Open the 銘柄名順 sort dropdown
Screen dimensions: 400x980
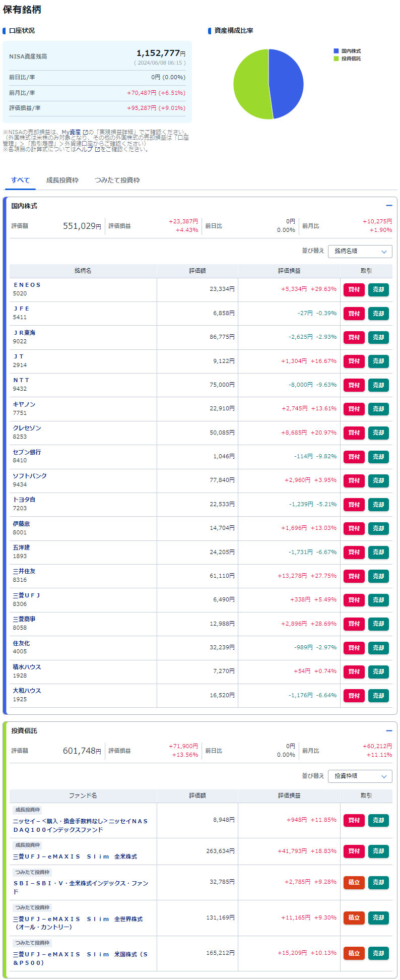pyautogui.click(x=360, y=251)
